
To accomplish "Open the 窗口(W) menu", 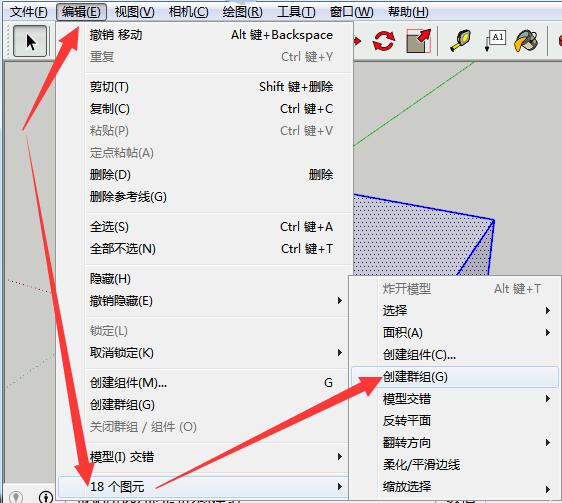I will (x=351, y=12).
